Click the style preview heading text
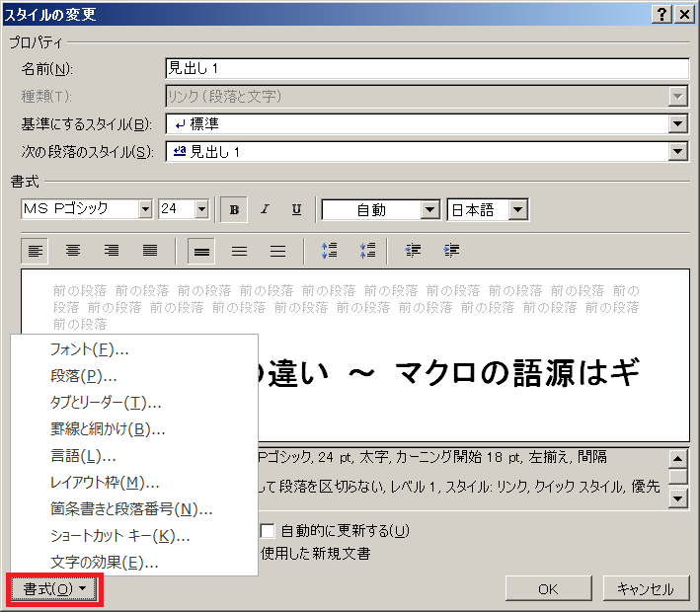Screen dimensions: 700x612 tap(448, 372)
